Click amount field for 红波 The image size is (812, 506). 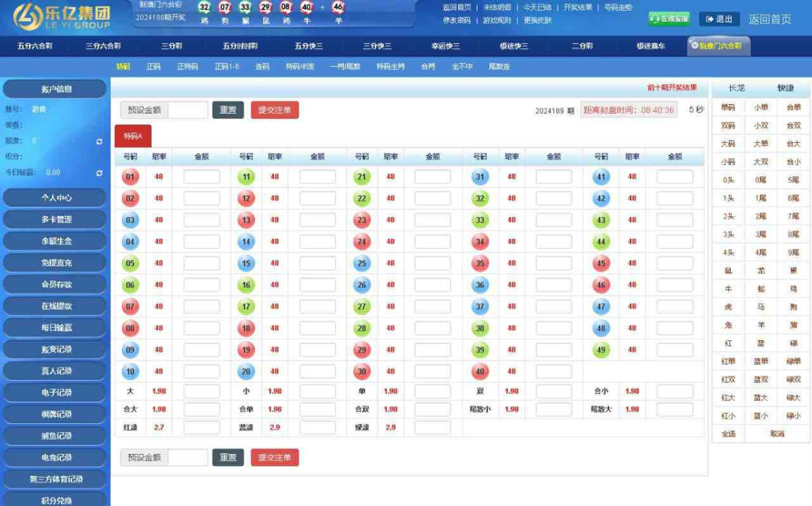point(202,428)
